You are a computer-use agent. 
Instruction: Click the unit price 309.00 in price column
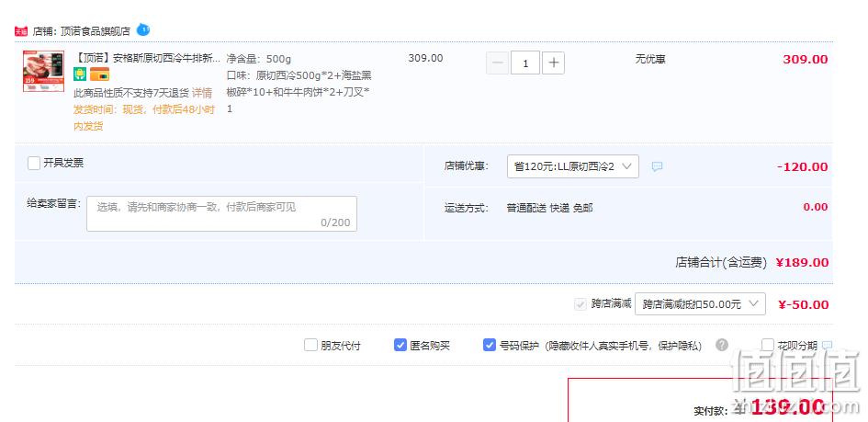point(425,58)
